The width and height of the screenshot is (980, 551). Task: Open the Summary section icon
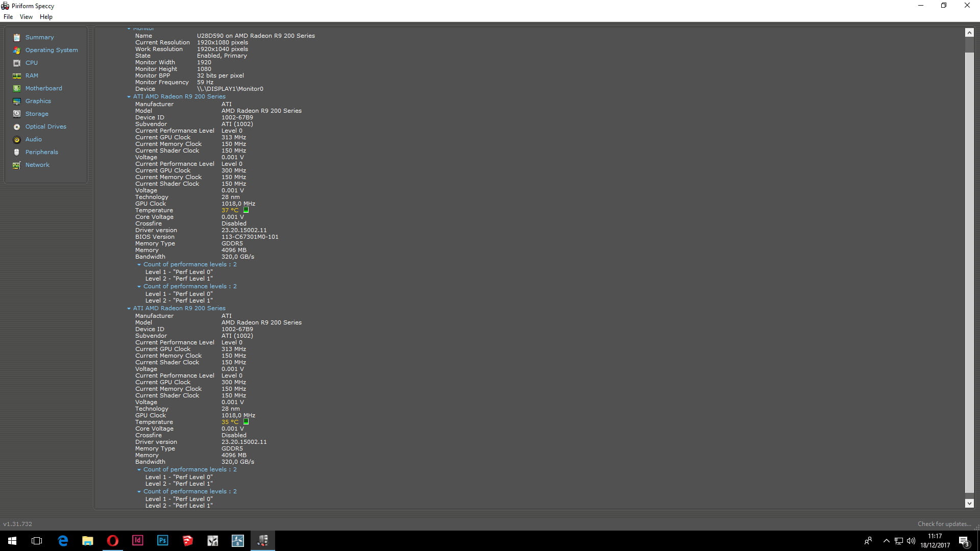point(17,37)
